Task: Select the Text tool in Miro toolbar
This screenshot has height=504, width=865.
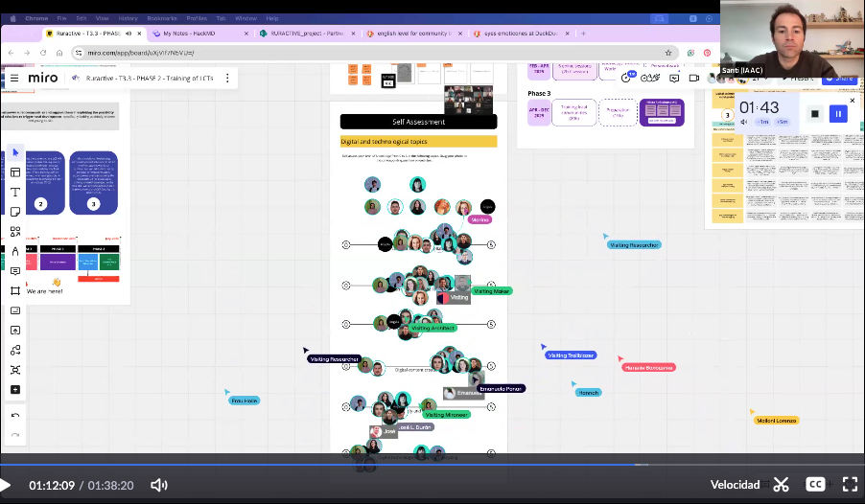Action: pyautogui.click(x=15, y=192)
